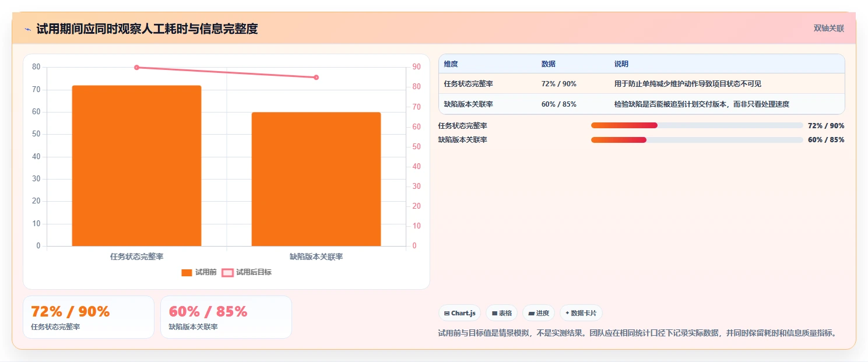Toggle the 试用后目标 legend item
868x362 pixels.
[247, 272]
